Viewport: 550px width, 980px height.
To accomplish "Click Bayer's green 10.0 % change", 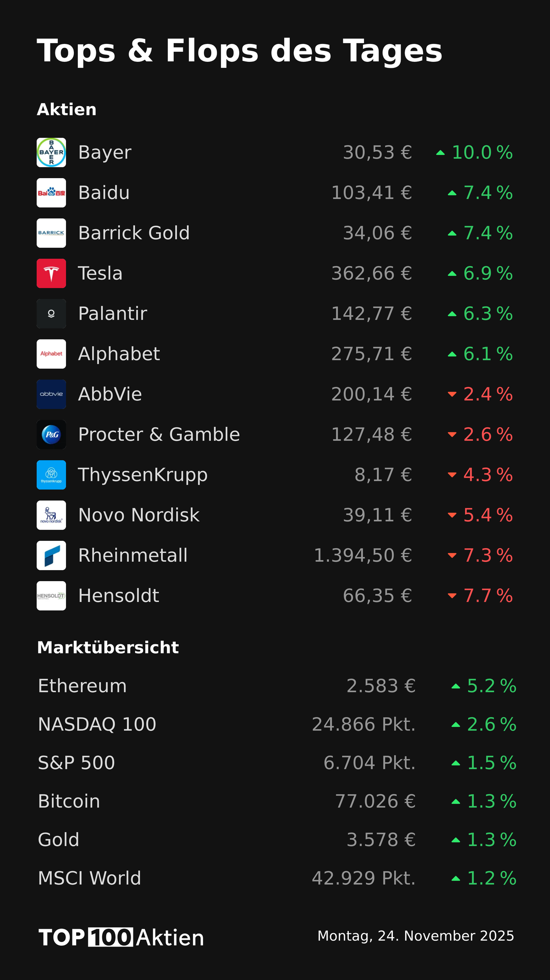I will 481,152.
